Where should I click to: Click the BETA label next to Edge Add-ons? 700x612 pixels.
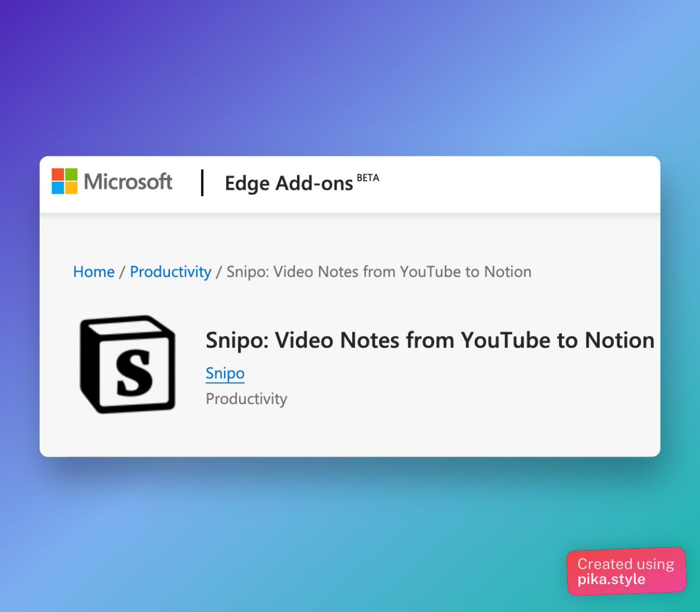tap(369, 177)
